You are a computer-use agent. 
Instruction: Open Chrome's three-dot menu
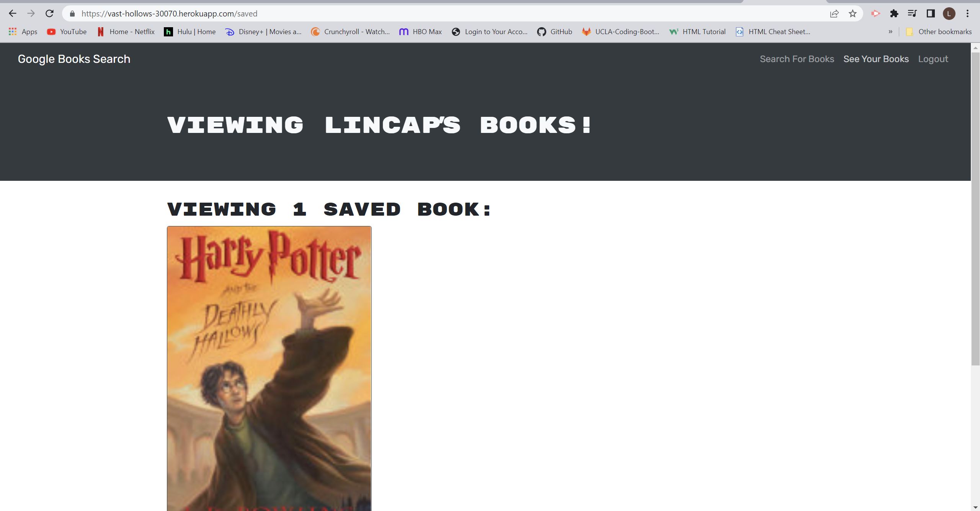967,14
